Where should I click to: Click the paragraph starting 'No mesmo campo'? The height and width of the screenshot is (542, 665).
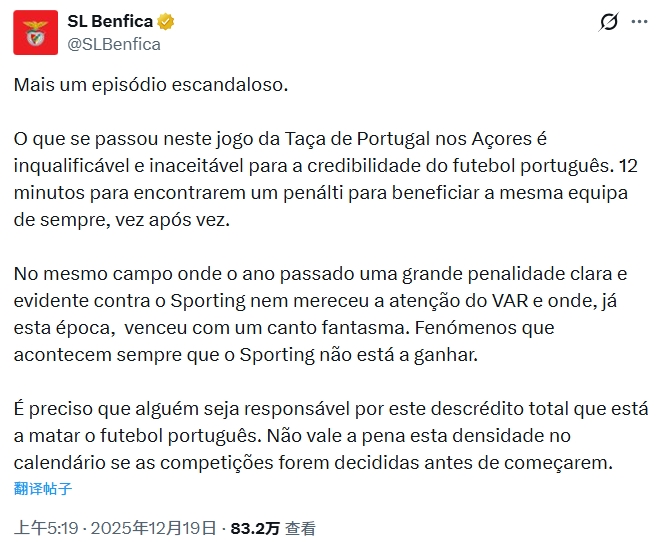[320, 313]
